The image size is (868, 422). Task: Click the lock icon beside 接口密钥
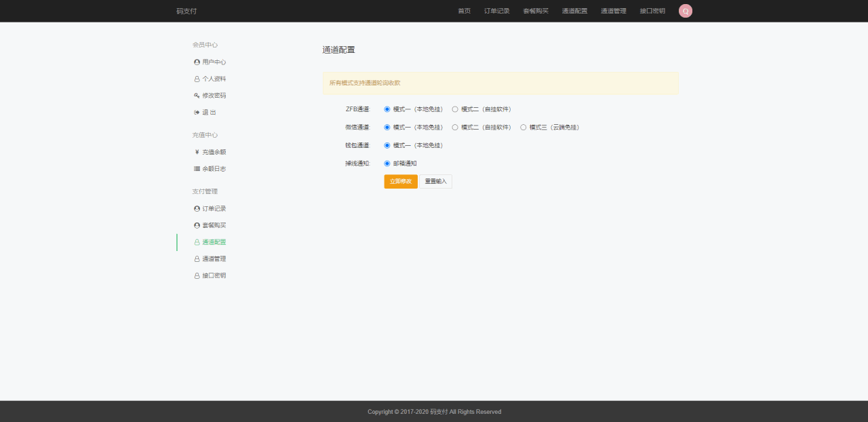(x=197, y=276)
